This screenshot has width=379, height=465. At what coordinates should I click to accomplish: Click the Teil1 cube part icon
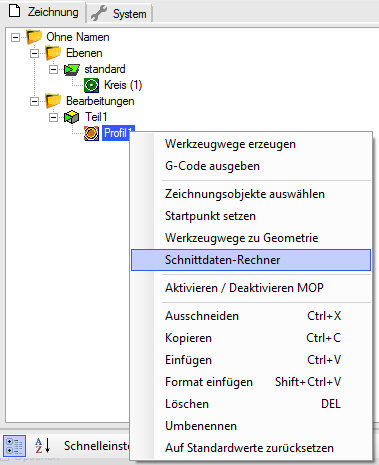coord(72,117)
